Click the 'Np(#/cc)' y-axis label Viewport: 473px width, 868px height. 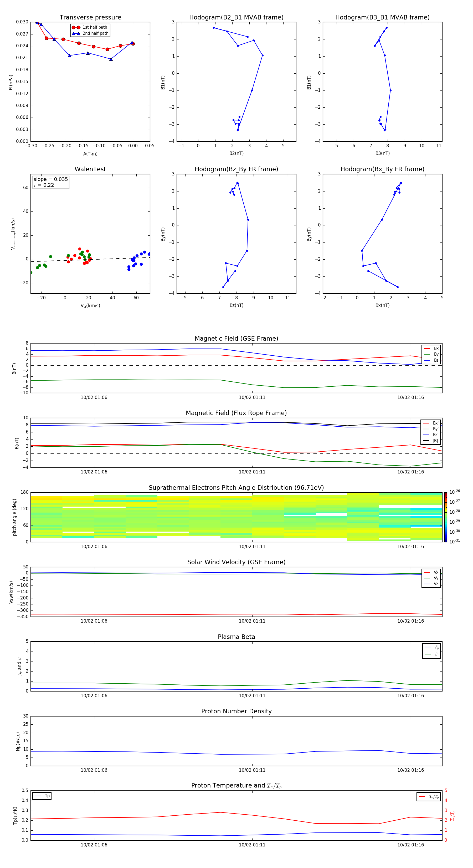pos(18,741)
